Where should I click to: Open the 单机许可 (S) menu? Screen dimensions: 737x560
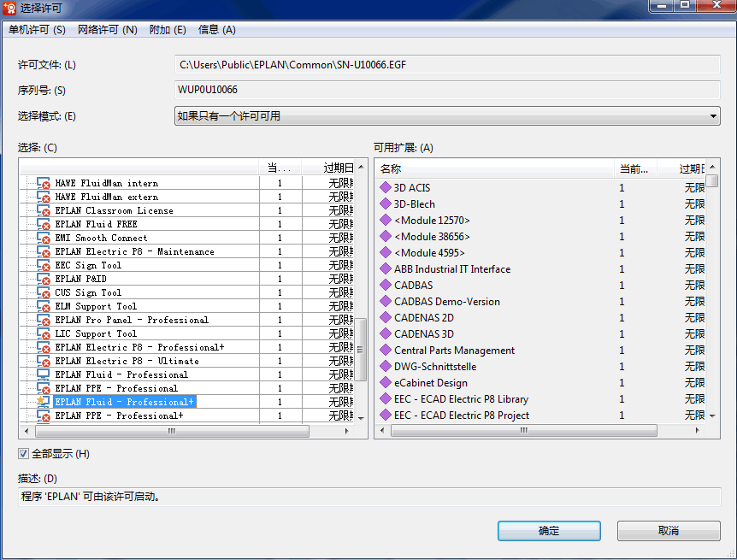coord(37,30)
